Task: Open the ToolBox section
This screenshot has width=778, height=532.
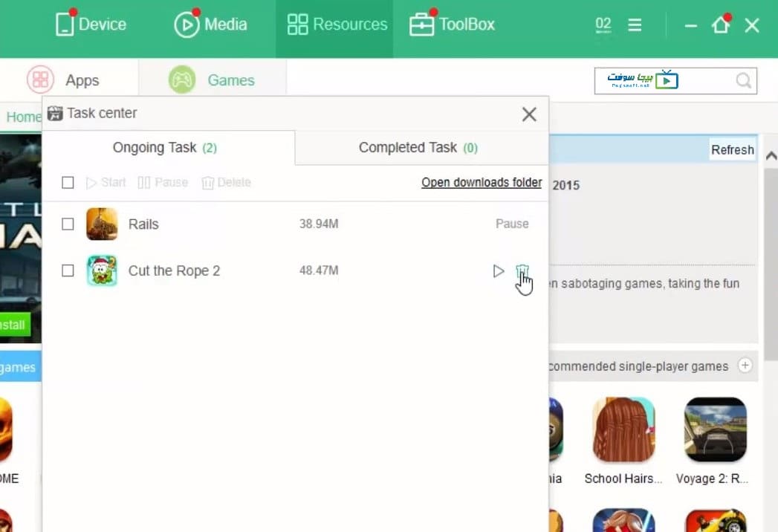Action: [452, 24]
